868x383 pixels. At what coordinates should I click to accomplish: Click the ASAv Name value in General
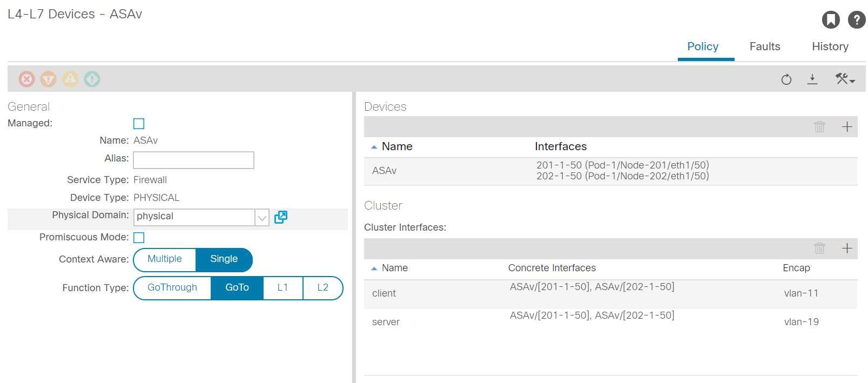tap(145, 140)
